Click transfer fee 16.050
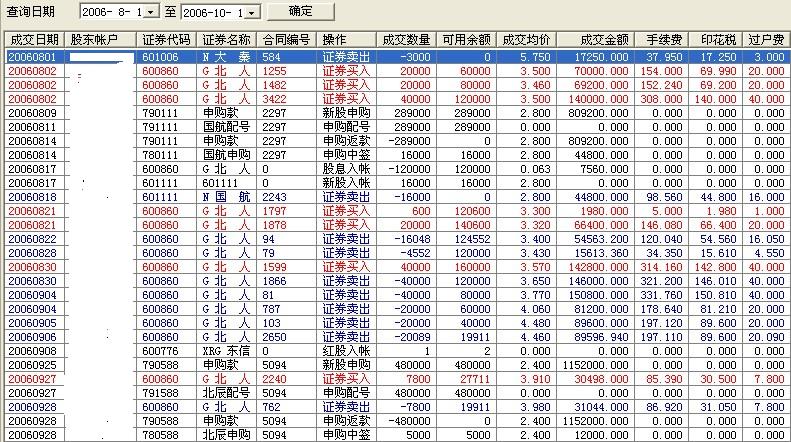 tap(767, 239)
